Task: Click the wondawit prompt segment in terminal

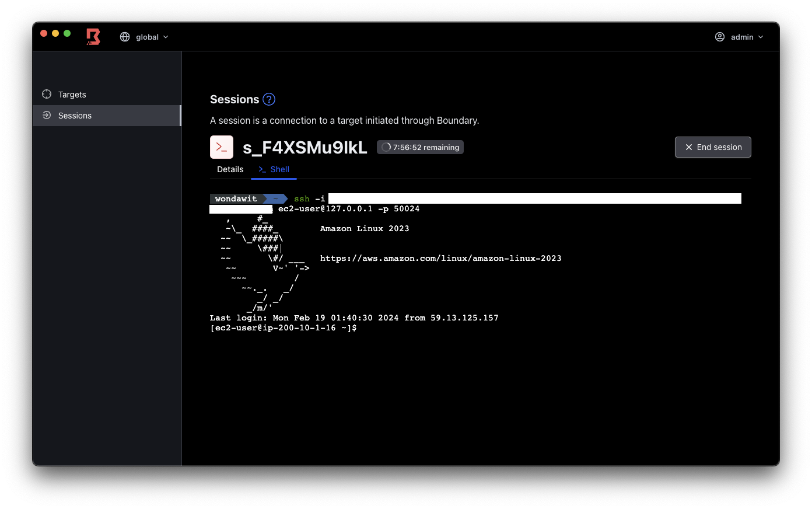Action: 236,199
